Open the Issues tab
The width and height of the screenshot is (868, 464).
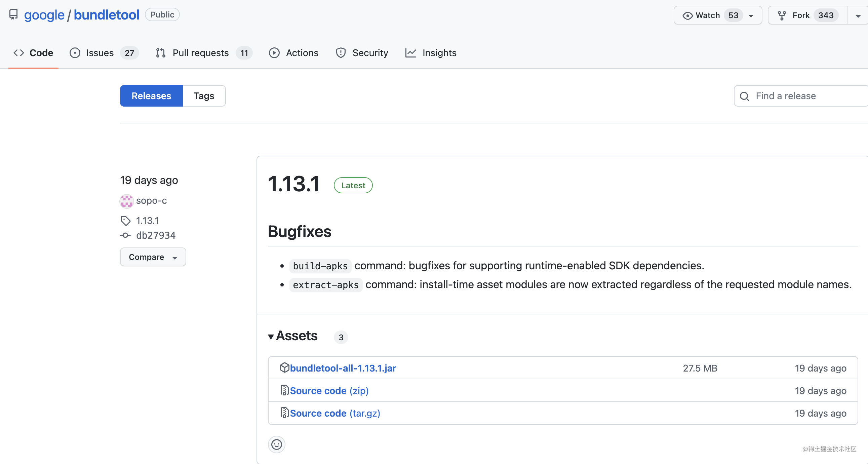(x=100, y=53)
